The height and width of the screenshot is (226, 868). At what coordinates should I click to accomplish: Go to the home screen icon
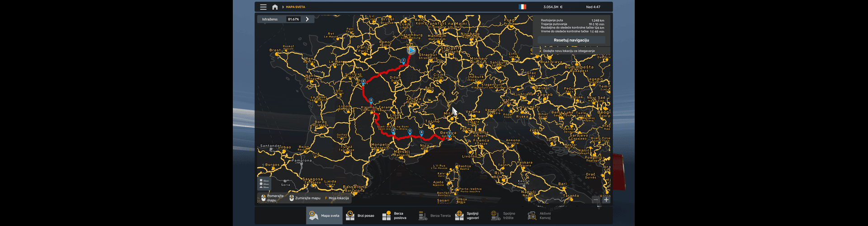275,7
